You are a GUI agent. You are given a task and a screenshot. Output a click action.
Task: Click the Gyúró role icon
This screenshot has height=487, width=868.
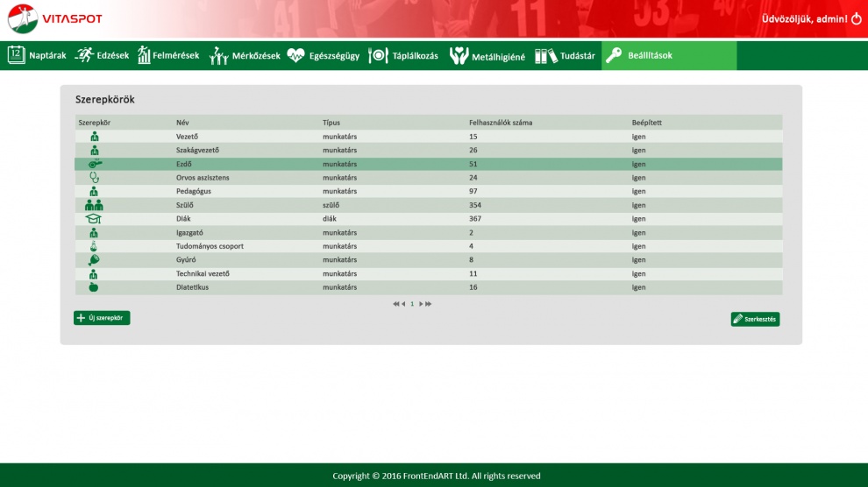point(94,260)
